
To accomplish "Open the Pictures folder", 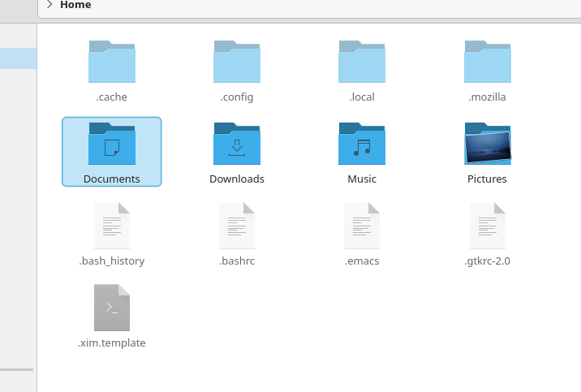I will pos(487,144).
